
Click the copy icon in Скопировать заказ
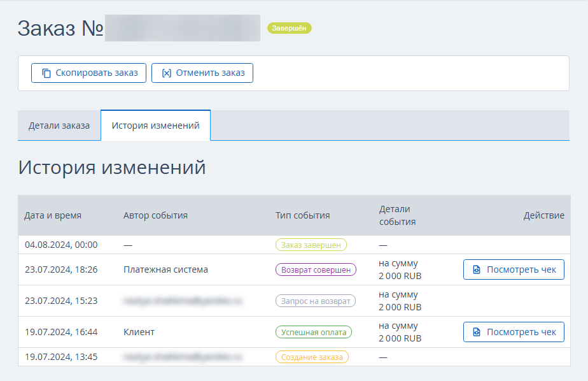click(x=46, y=73)
